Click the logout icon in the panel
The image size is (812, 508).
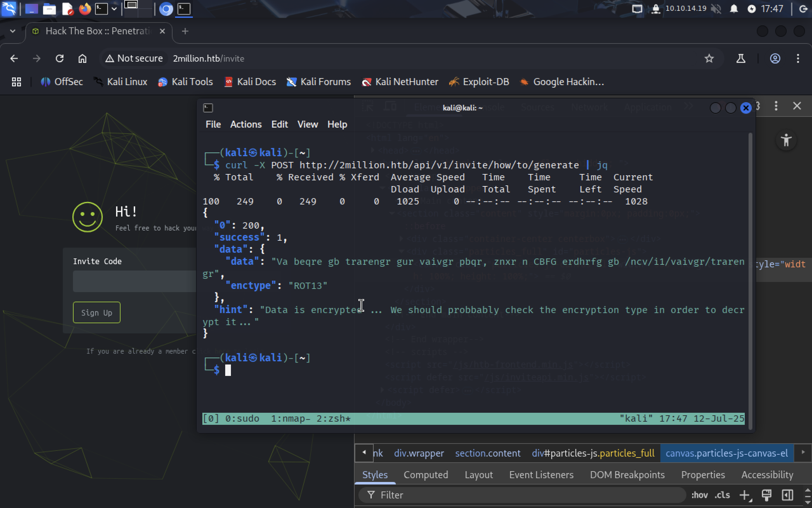tap(804, 9)
